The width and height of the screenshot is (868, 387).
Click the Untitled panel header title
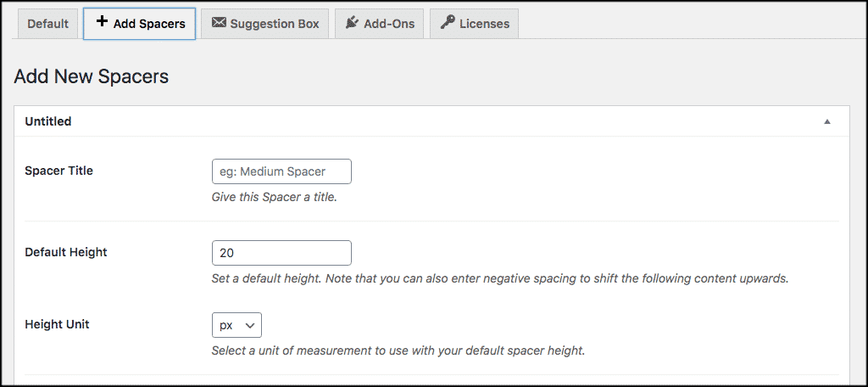point(48,121)
